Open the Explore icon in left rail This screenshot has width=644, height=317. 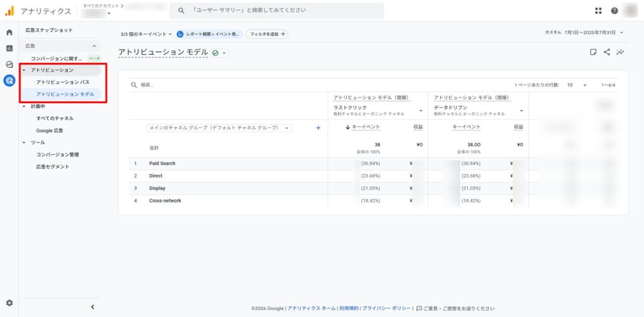click(9, 64)
